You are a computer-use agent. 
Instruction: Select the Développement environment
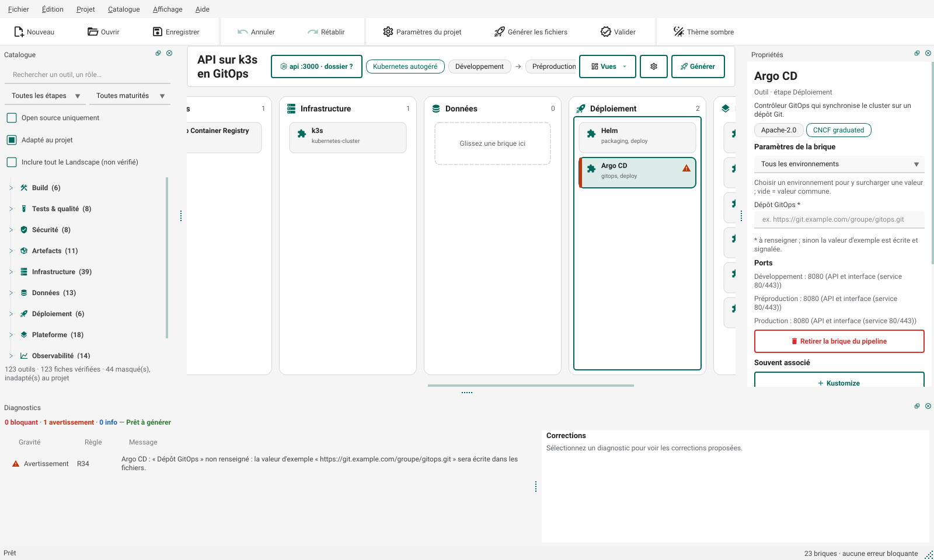(479, 66)
